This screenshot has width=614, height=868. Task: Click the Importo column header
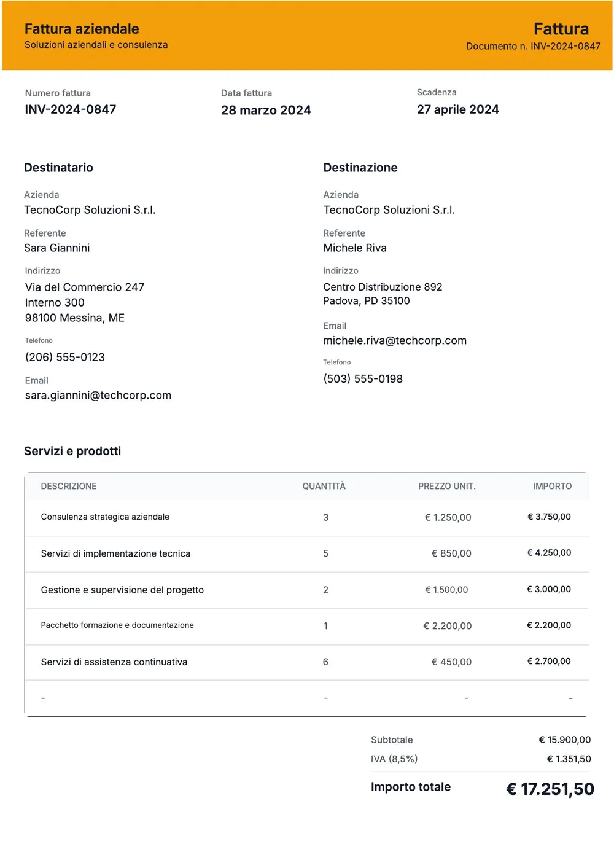point(552,487)
